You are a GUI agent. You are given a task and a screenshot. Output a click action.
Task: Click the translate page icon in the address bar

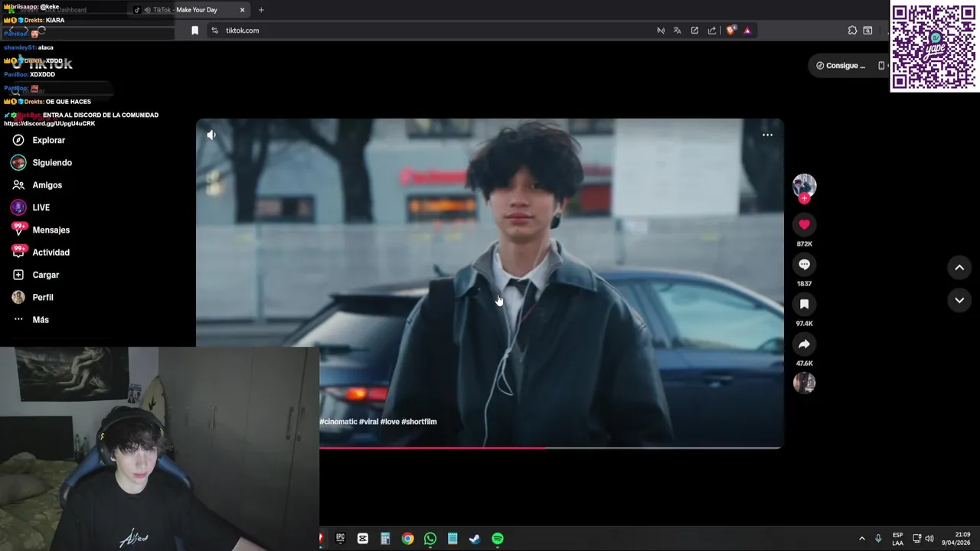click(x=678, y=31)
